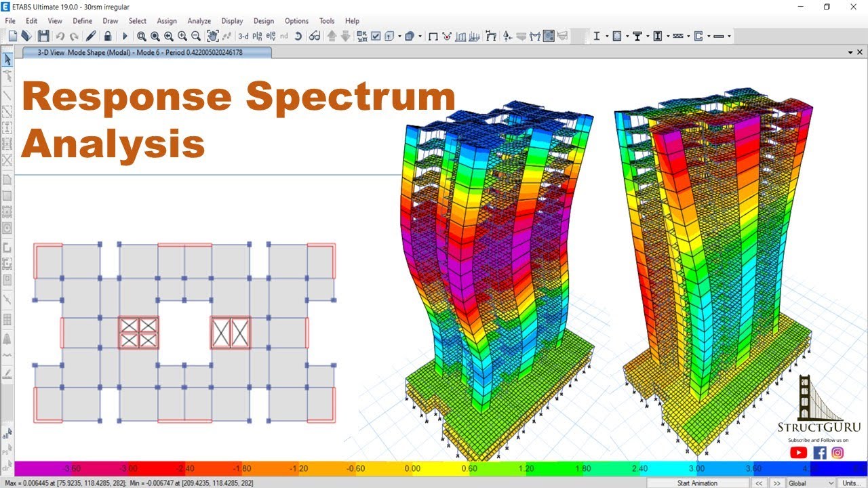Click the Max/Min displacement status text
Image resolution: width=868 pixels, height=488 pixels.
click(127, 483)
